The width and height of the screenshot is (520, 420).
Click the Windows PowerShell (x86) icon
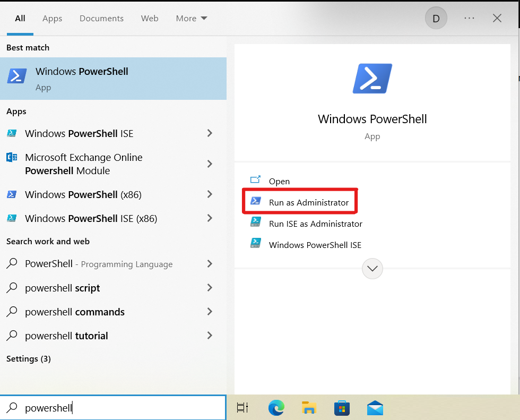pyautogui.click(x=12, y=194)
